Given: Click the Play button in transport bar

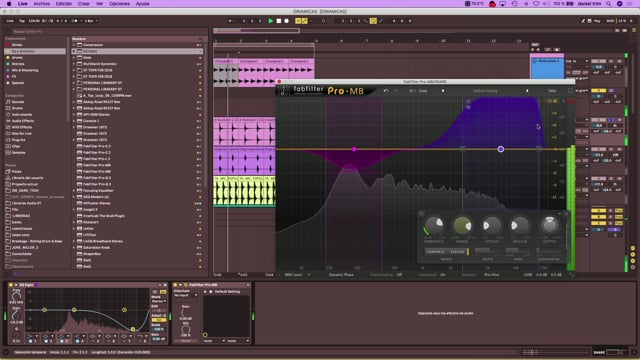Looking at the screenshot, I should tap(270, 21).
